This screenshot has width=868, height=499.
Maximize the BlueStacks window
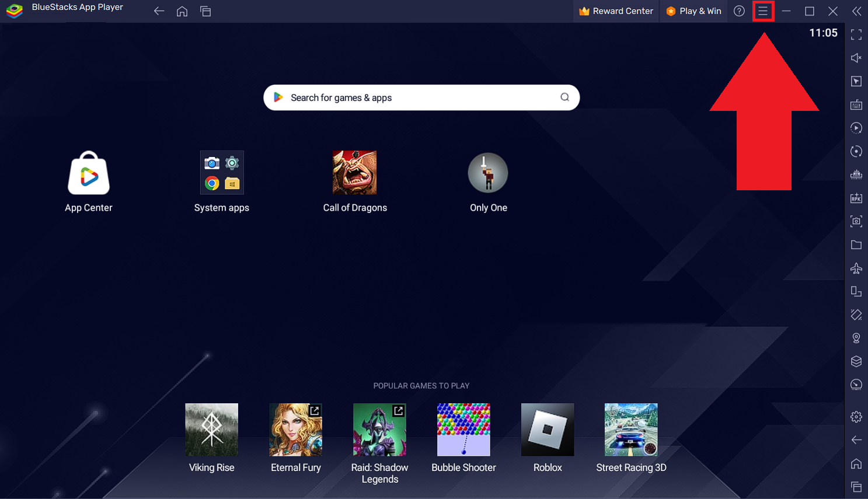click(810, 11)
